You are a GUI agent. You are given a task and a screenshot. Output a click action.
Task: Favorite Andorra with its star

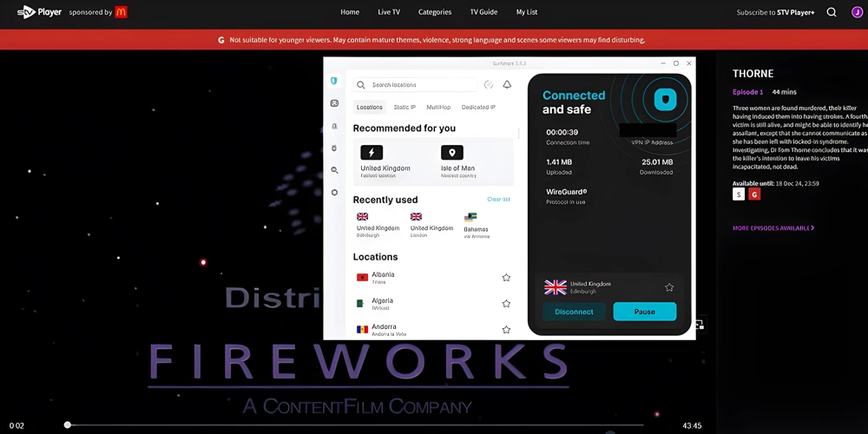pos(506,329)
